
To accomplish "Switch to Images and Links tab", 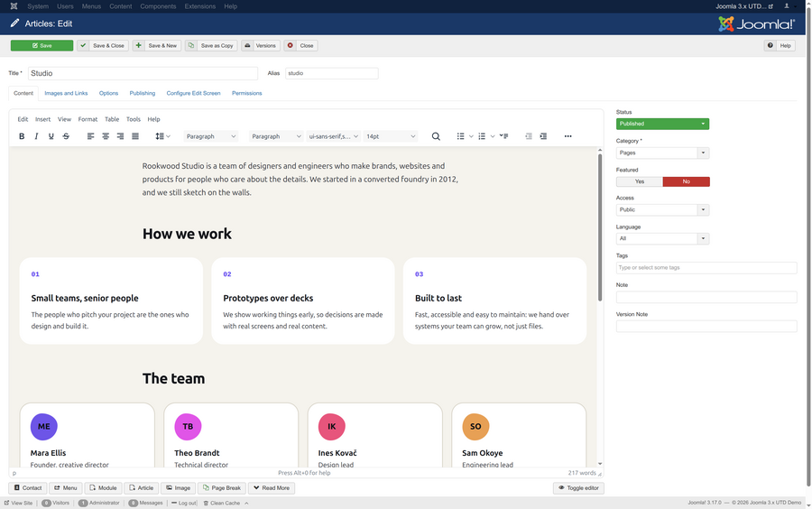I will tap(66, 93).
